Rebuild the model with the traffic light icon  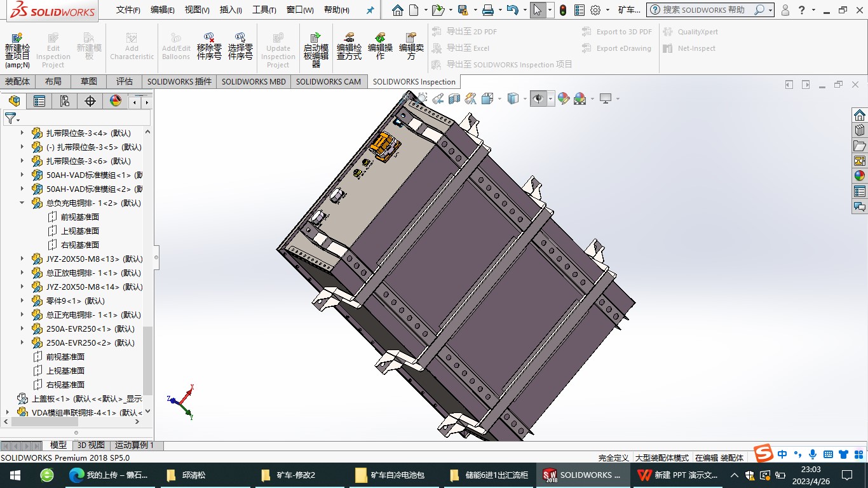tap(563, 10)
